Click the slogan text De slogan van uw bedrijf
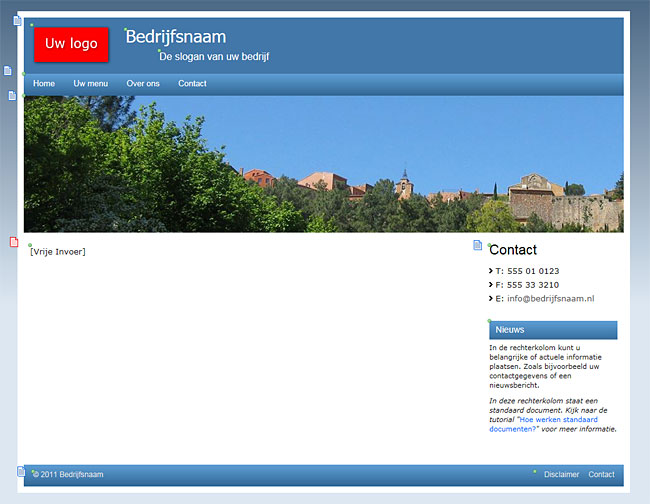650x504 pixels. click(214, 56)
